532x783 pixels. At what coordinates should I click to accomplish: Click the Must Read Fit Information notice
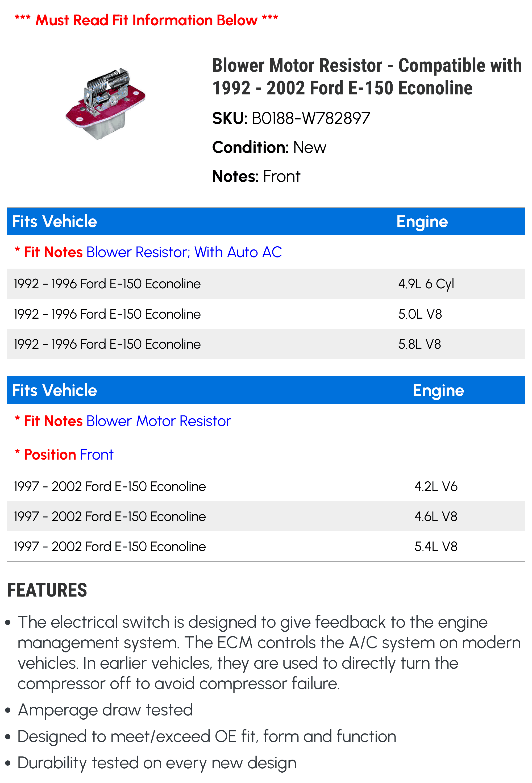click(147, 20)
